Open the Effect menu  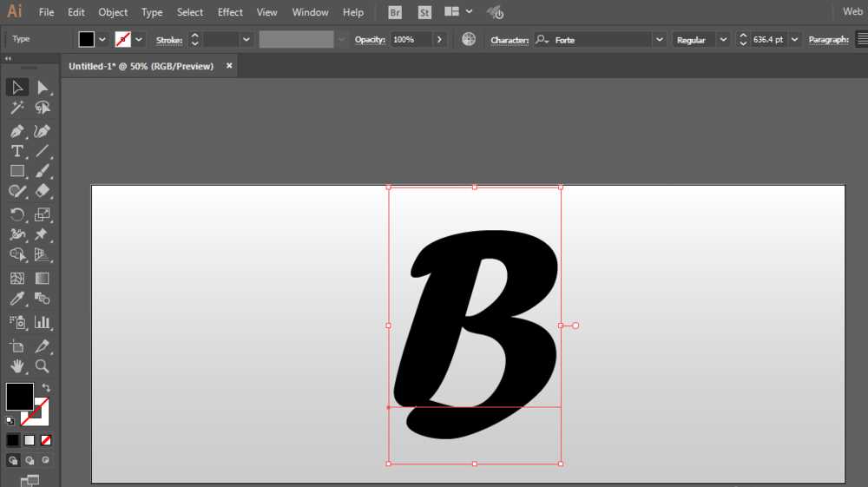[230, 12]
